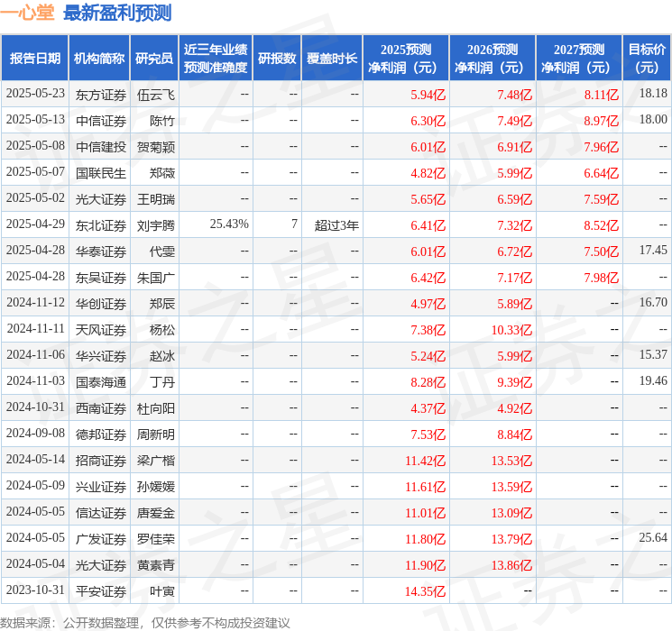Click 8.52亿 in the 东北证券 row
The height and width of the screenshot is (631, 672).
[x=601, y=225]
